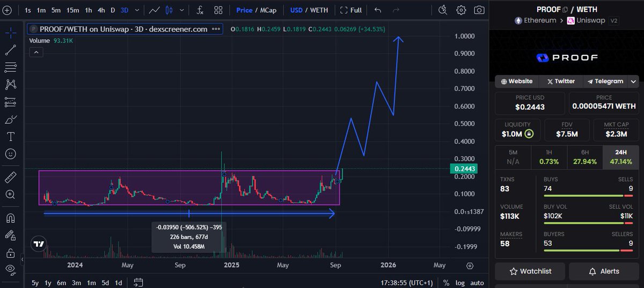Select the text annotation tool
Image resolution: width=644 pixels, height=288 pixels.
[11, 136]
